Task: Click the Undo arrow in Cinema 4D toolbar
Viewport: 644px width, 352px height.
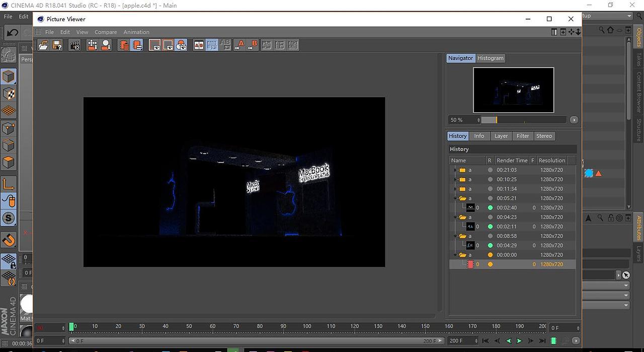Action: click(13, 33)
